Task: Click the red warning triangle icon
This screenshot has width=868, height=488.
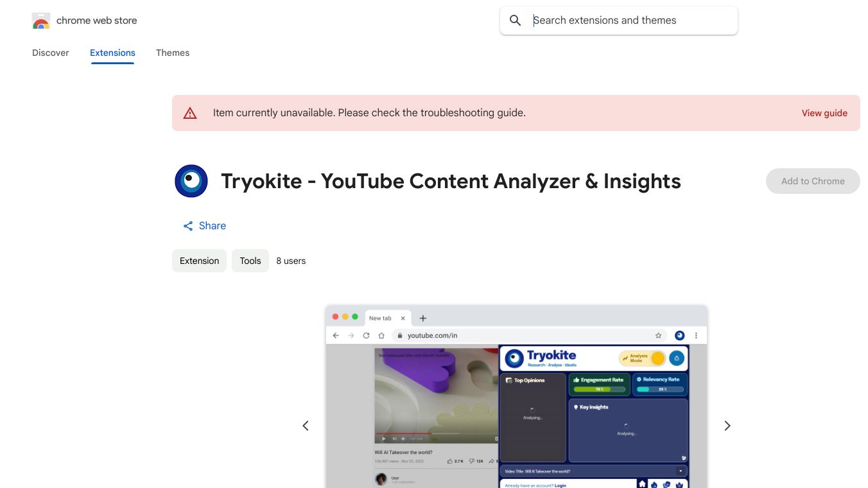Action: tap(190, 113)
